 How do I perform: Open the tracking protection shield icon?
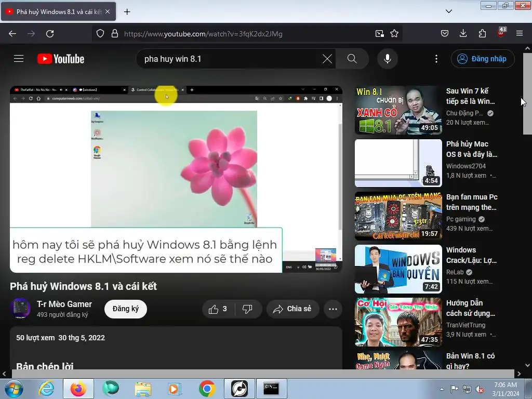100,34
